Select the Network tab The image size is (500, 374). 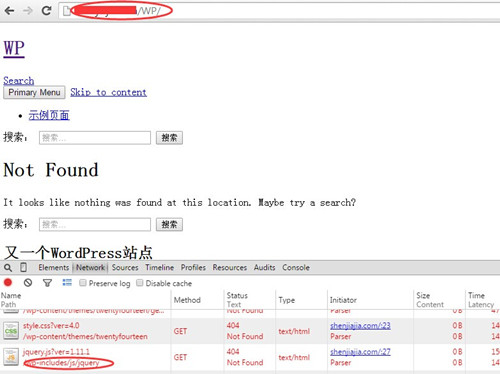90,268
